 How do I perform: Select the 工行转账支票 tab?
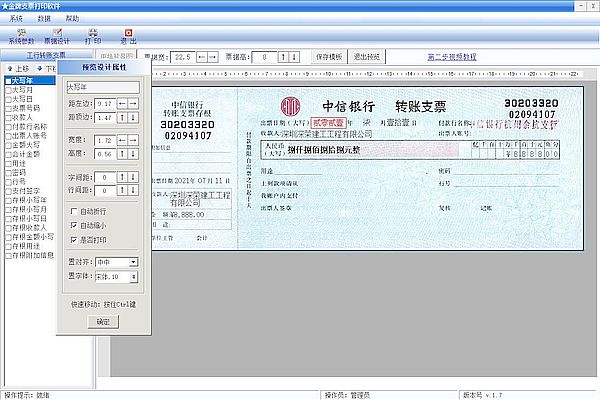[46, 56]
